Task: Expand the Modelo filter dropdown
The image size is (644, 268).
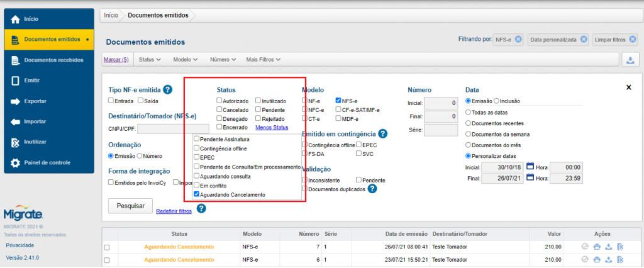Action: click(x=186, y=60)
